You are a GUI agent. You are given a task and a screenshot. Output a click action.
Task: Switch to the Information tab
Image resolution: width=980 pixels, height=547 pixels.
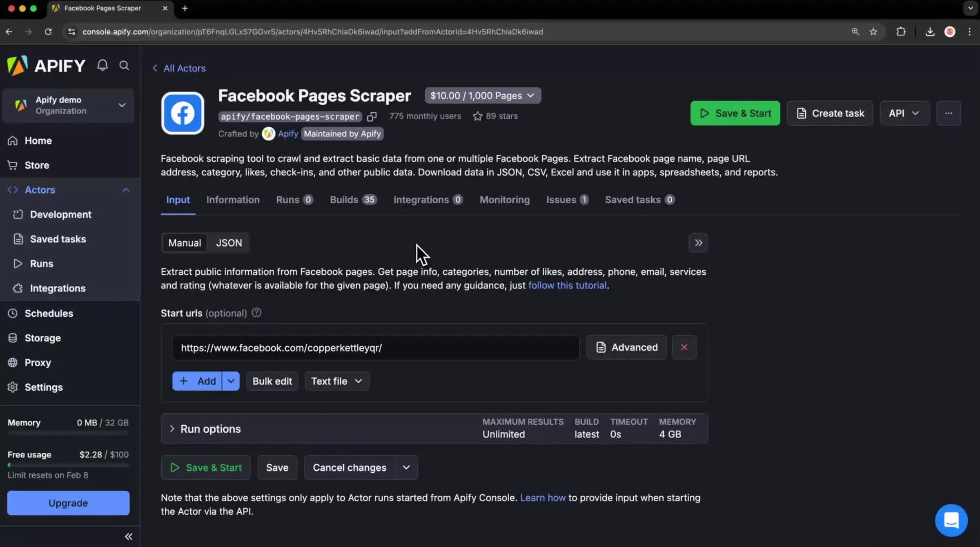(x=233, y=200)
